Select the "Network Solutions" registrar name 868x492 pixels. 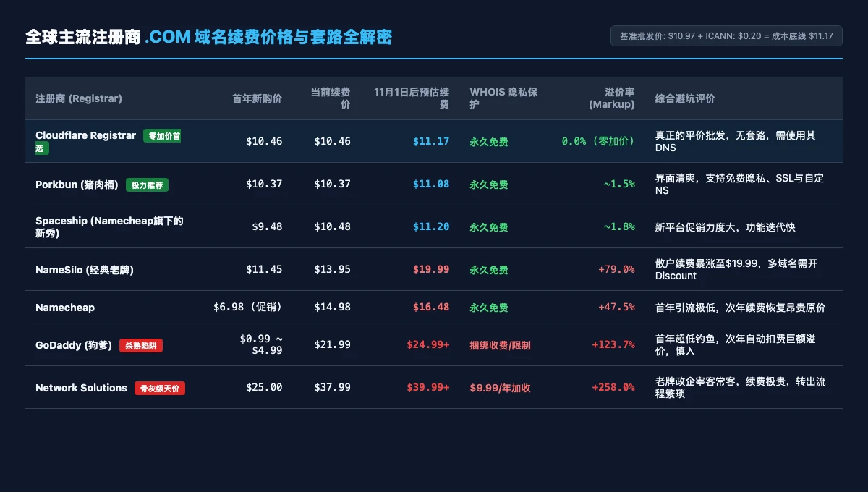[x=81, y=388]
